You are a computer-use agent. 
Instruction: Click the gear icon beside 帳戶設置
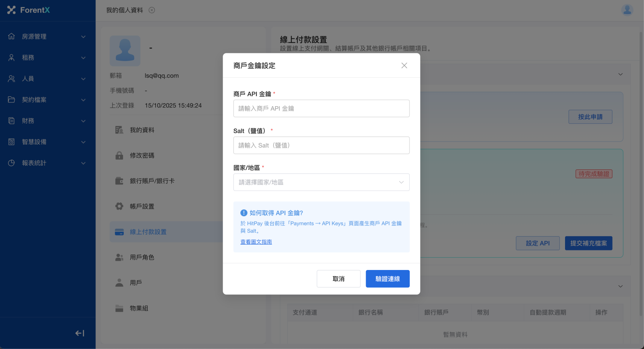tap(119, 206)
